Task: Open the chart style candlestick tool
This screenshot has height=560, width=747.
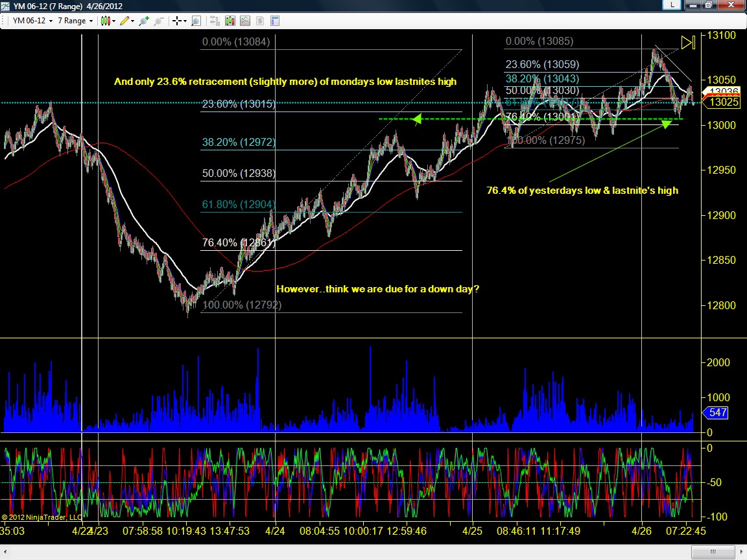Action: coord(105,21)
